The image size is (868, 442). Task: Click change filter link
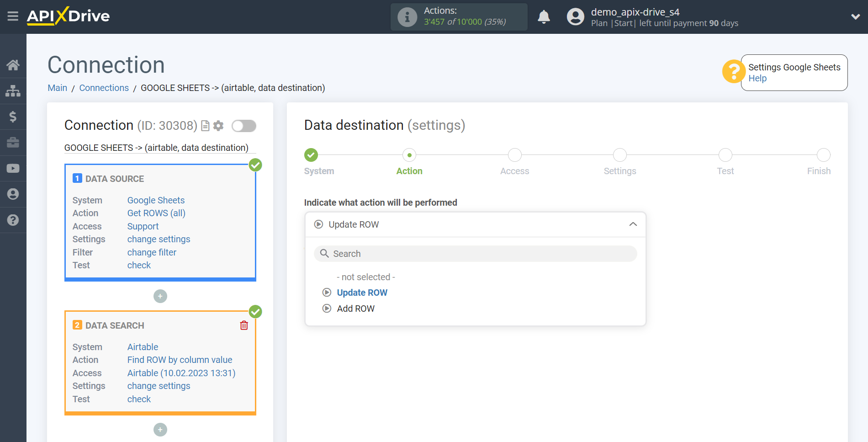pos(152,252)
